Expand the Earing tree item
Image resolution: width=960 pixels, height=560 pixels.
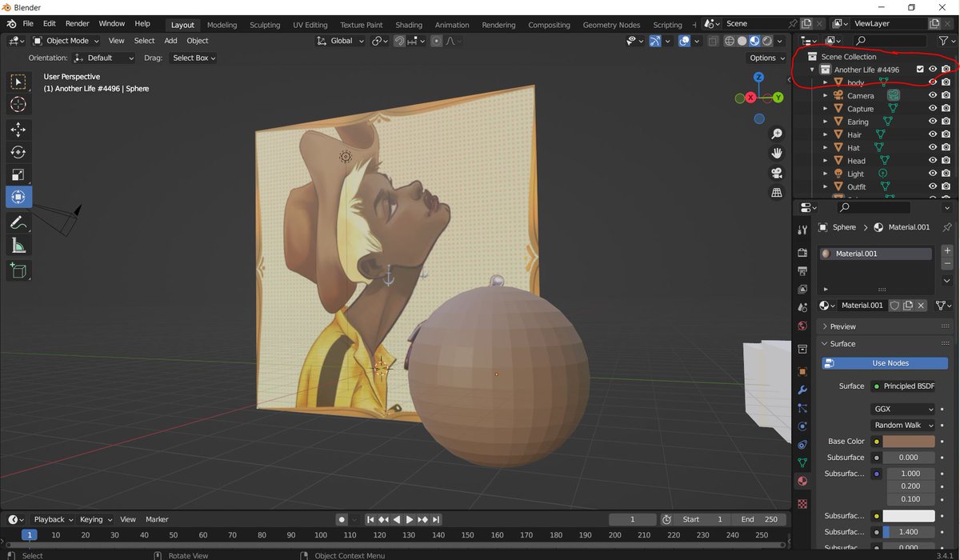pos(825,122)
